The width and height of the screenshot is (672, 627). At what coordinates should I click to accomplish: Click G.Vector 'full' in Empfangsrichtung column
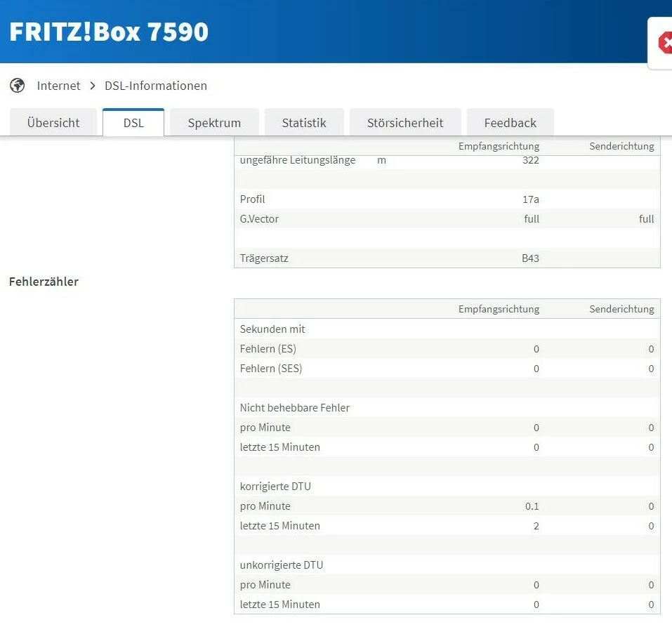pyautogui.click(x=532, y=219)
